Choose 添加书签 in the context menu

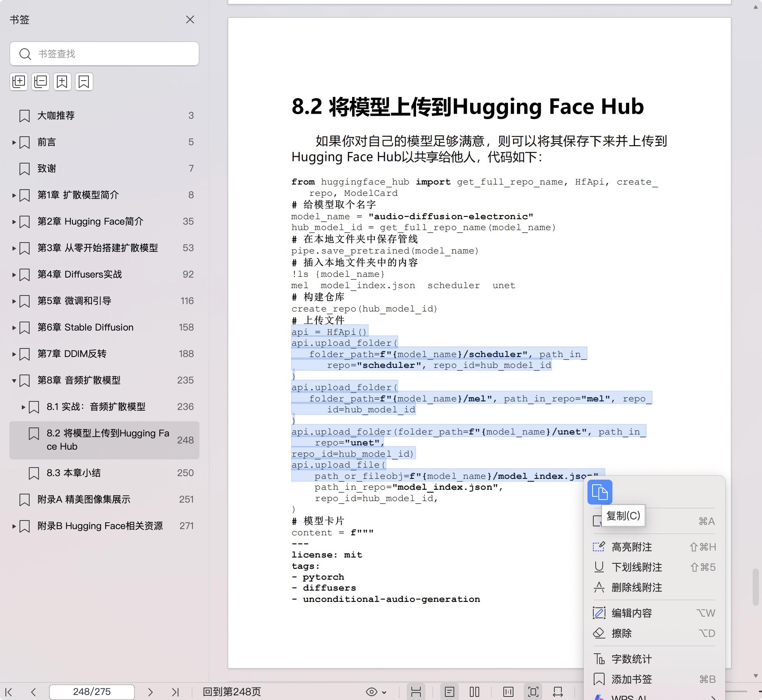click(x=654, y=679)
